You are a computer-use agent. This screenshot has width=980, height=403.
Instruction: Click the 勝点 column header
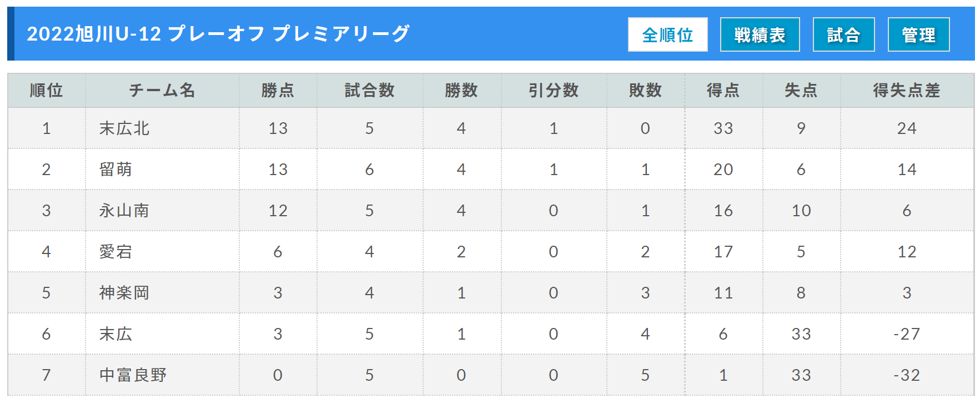pos(278,90)
